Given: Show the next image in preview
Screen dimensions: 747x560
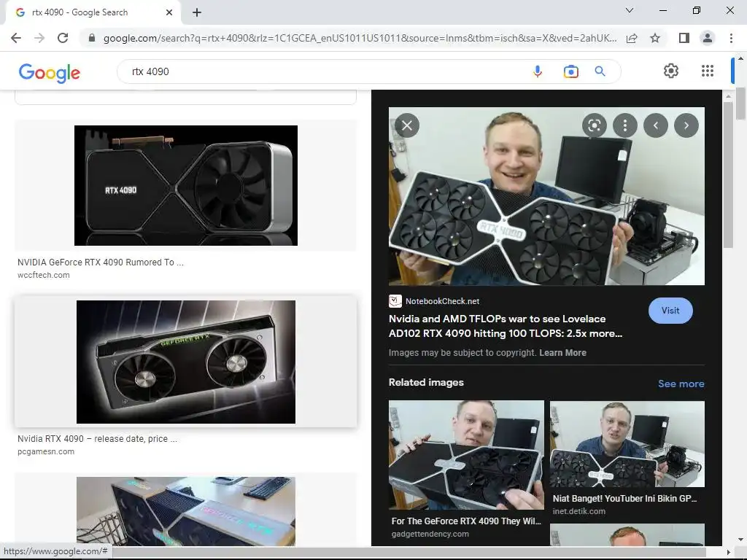Looking at the screenshot, I should [686, 125].
